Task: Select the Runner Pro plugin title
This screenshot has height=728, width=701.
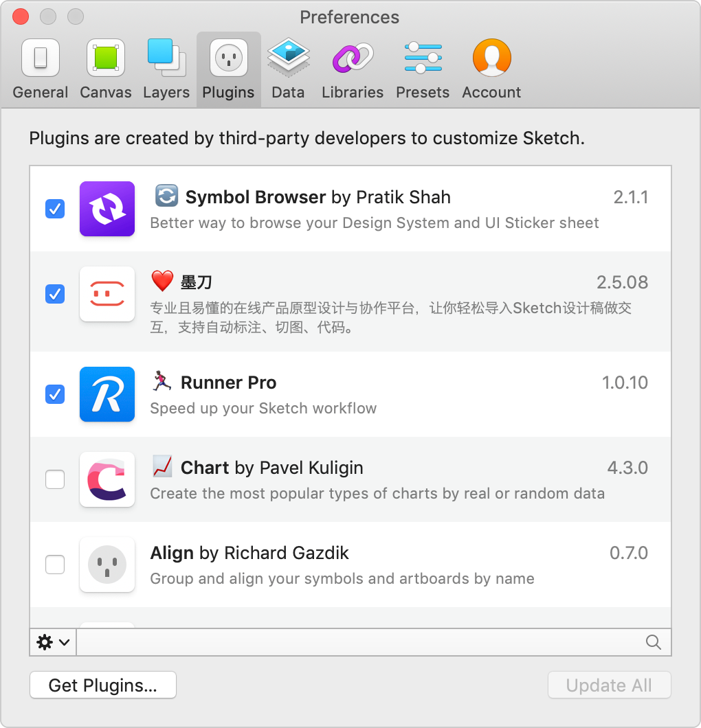Action: pos(229,383)
